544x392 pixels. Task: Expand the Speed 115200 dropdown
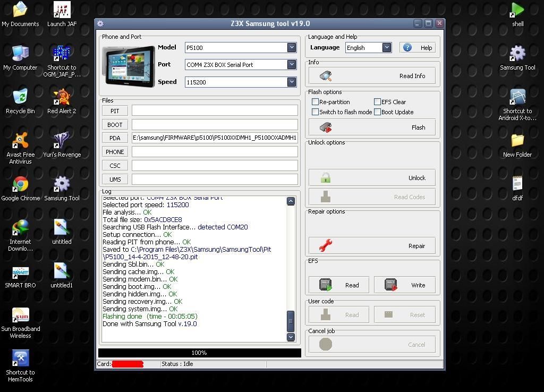pos(292,82)
